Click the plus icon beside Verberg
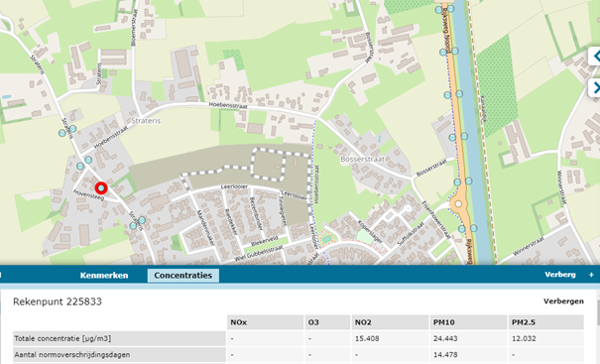The height and width of the screenshot is (364, 600). [x=591, y=275]
